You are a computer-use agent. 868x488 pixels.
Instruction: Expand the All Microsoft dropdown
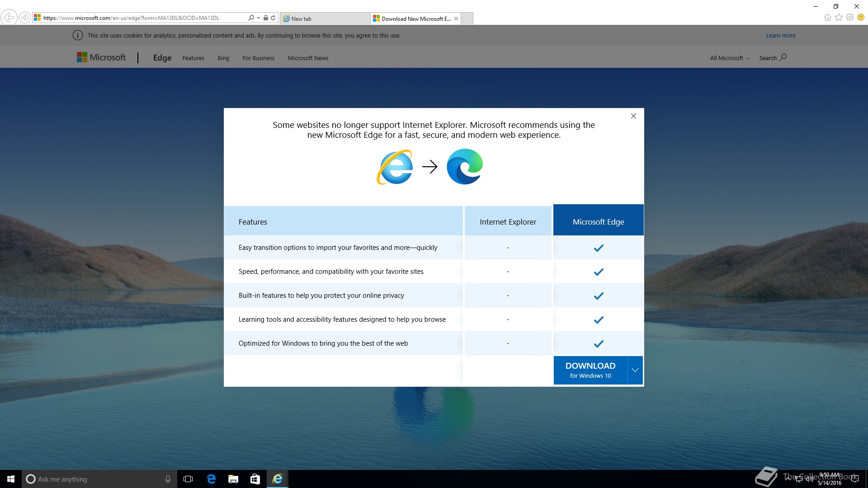(x=730, y=58)
